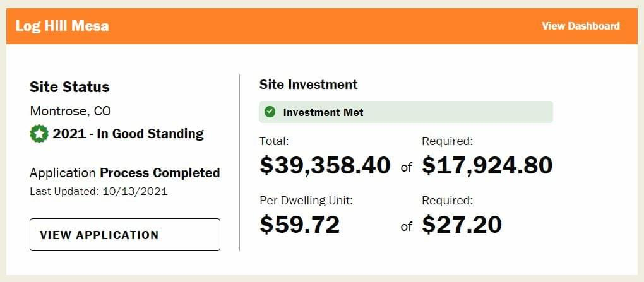Viewport: 644px width, 282px height.
Task: Click the VIEW APPLICATION button
Action: (125, 235)
